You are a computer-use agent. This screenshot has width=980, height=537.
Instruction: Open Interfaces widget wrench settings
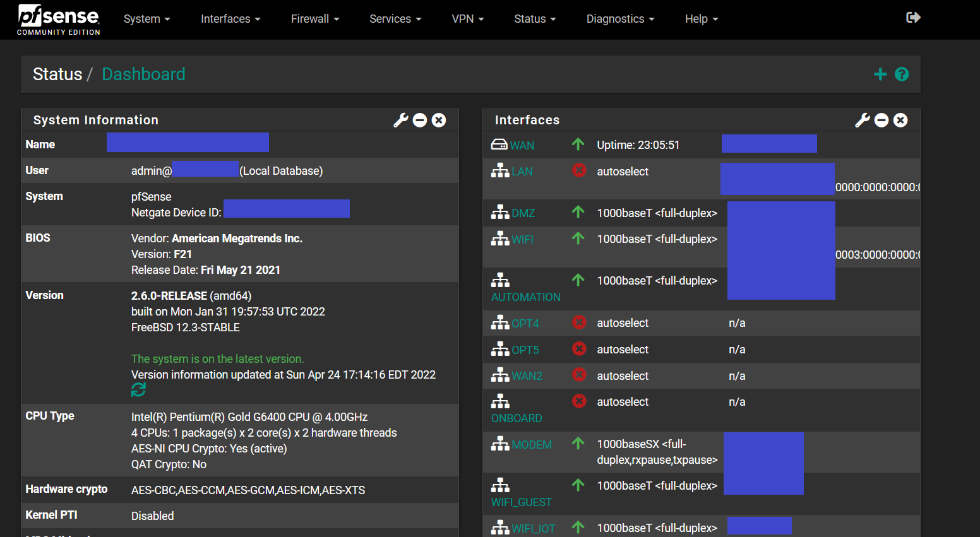tap(863, 120)
